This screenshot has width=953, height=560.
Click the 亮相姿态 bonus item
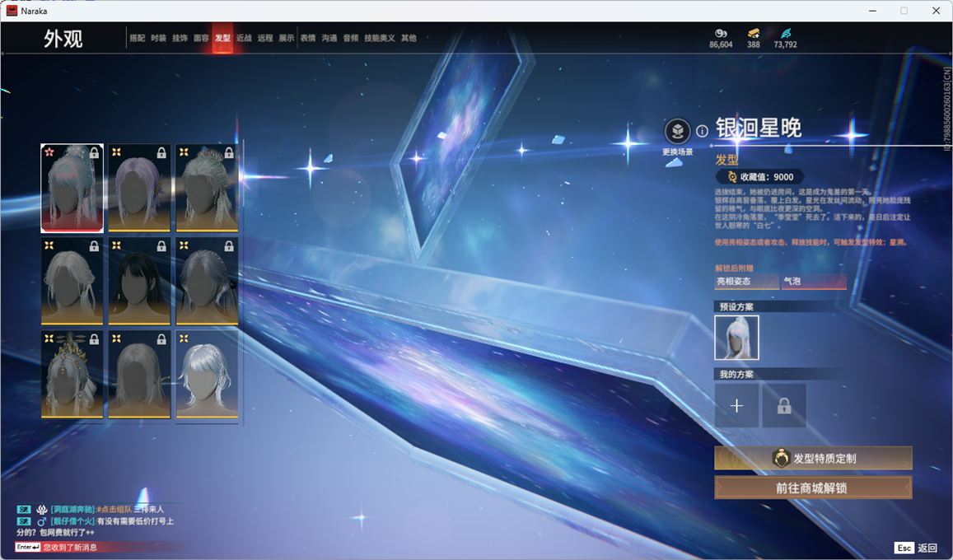[x=745, y=282]
